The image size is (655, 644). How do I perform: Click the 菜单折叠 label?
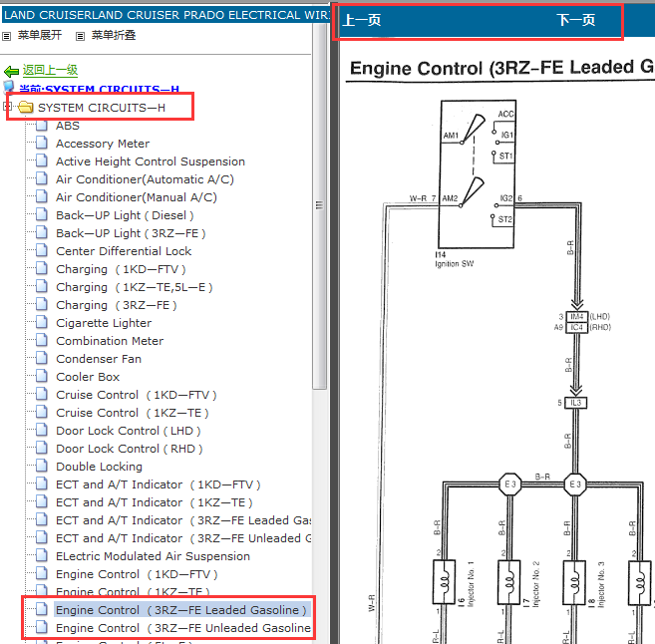pos(114,35)
